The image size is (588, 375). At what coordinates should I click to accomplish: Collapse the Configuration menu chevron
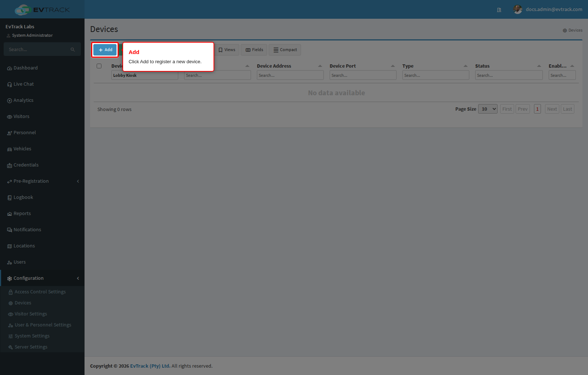point(78,278)
